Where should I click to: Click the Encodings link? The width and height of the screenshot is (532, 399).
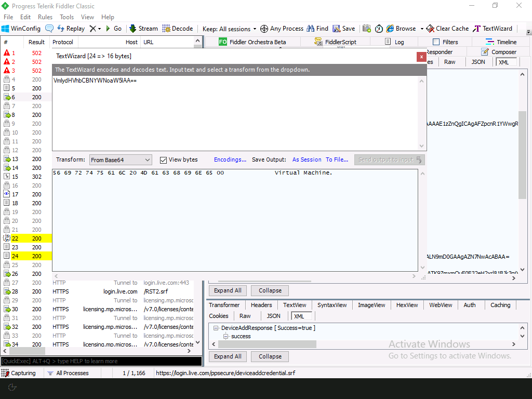(x=230, y=159)
